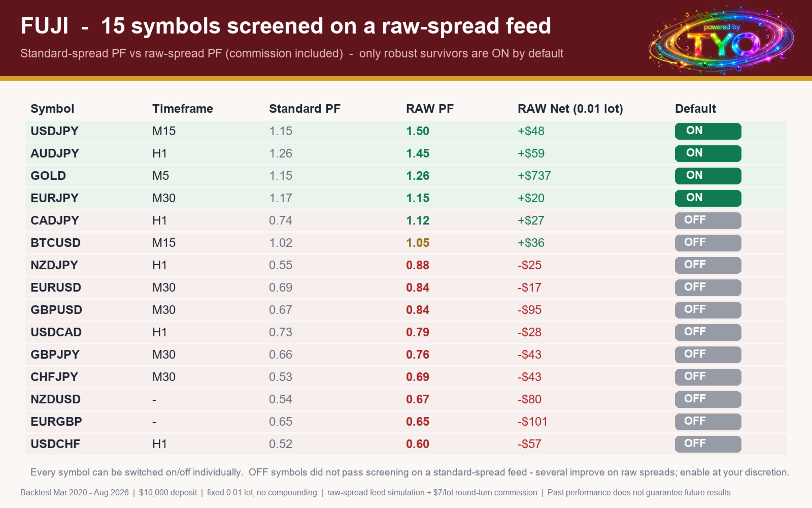Click the GOLD symbol row label
This screenshot has height=508, width=812.
(x=48, y=176)
